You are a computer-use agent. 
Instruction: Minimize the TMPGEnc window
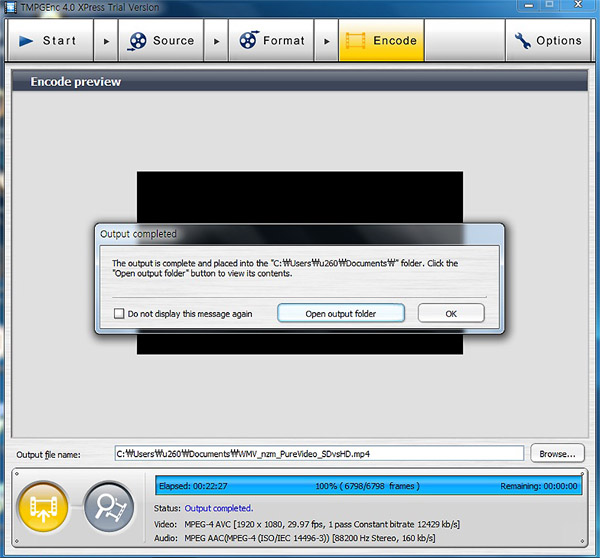click(x=529, y=5)
